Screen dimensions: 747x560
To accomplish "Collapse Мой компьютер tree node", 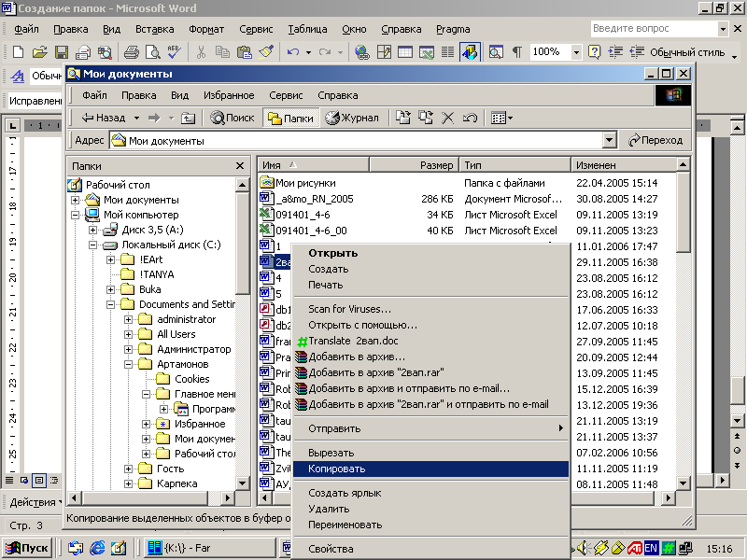I will pos(75,215).
